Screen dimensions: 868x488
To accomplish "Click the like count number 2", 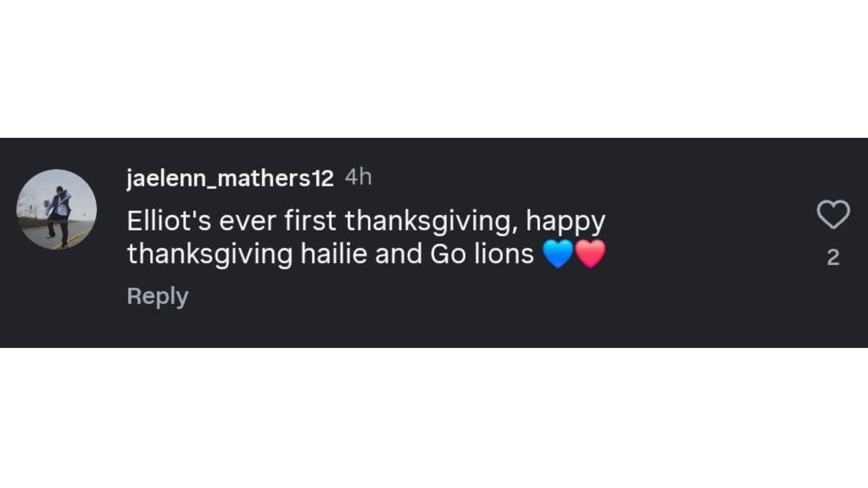I will (x=833, y=258).
